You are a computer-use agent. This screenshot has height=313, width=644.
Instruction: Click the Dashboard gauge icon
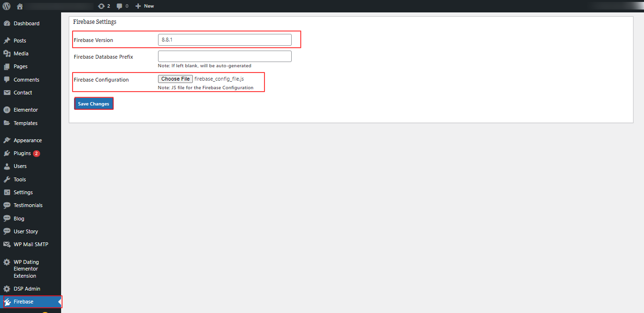7,23
